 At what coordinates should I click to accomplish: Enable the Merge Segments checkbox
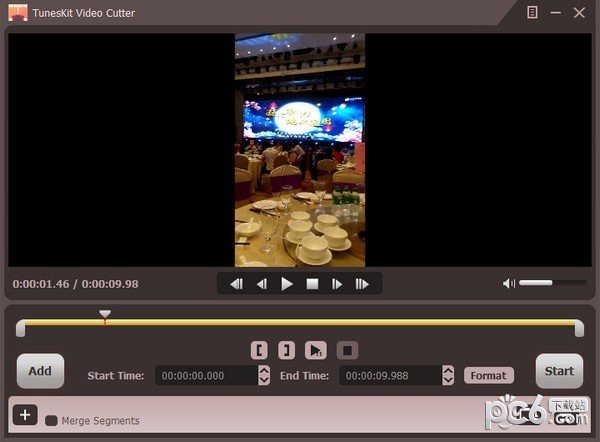pyautogui.click(x=51, y=421)
